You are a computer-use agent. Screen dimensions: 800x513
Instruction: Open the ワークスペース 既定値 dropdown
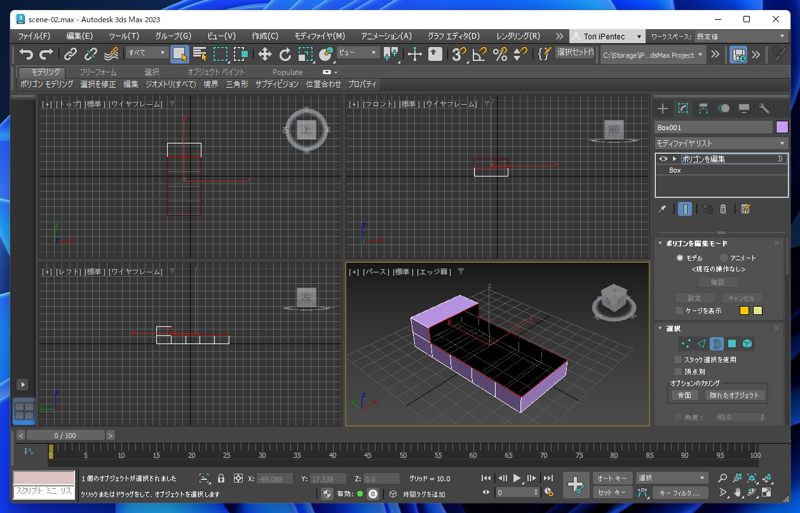click(740, 36)
